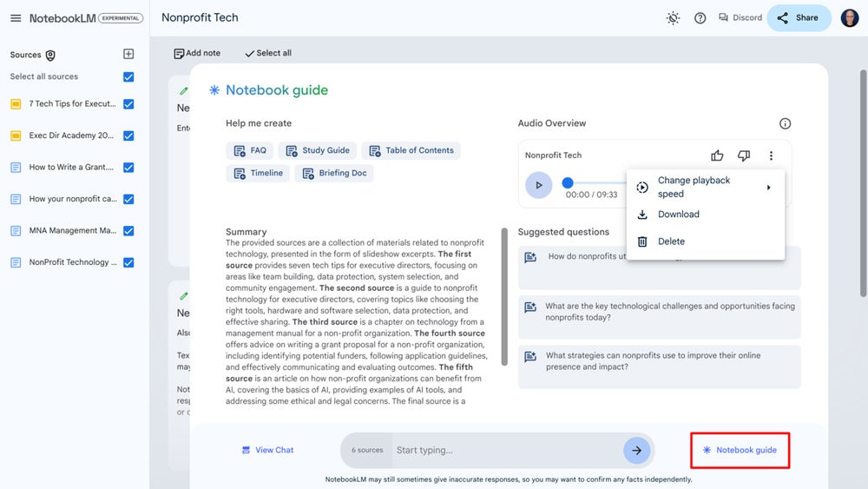The height and width of the screenshot is (489, 868).
Task: Uncheck the Exec Dir Academy source
Action: click(128, 135)
